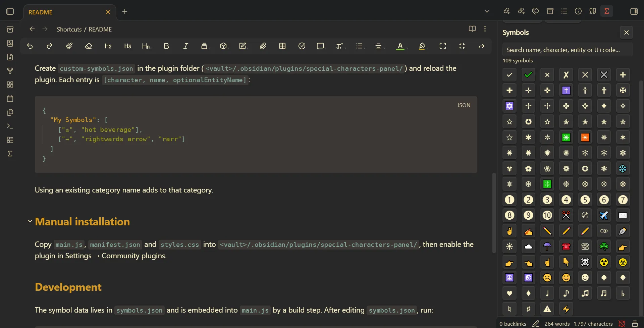Viewport: 644px width, 328px height.
Task: Click the 0 backlinks status item
Action: pyautogui.click(x=513, y=324)
